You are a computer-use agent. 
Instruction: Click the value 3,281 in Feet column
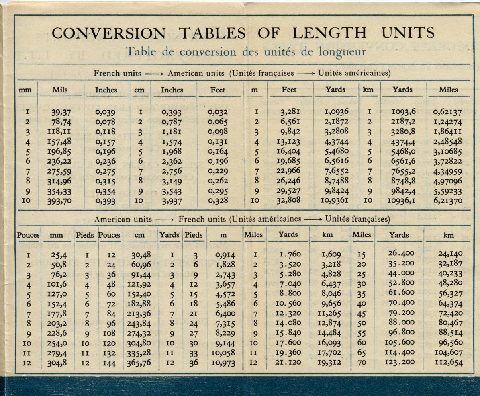[x=290, y=111]
